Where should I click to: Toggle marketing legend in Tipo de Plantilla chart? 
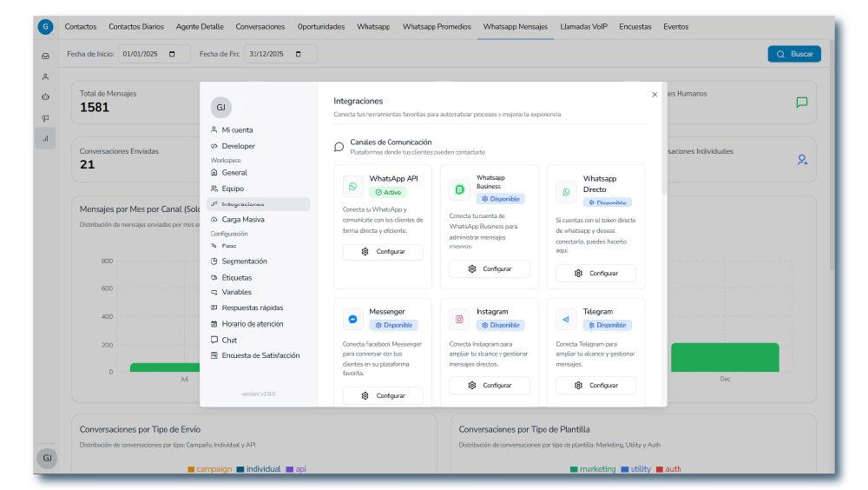click(x=593, y=469)
